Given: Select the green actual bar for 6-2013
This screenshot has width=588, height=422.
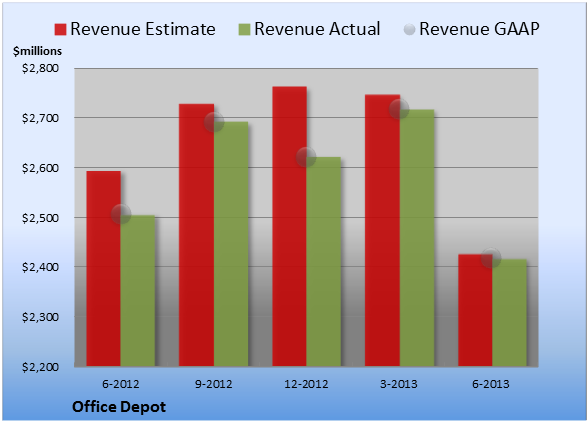Looking at the screenshot, I should pyautogui.click(x=510, y=312).
